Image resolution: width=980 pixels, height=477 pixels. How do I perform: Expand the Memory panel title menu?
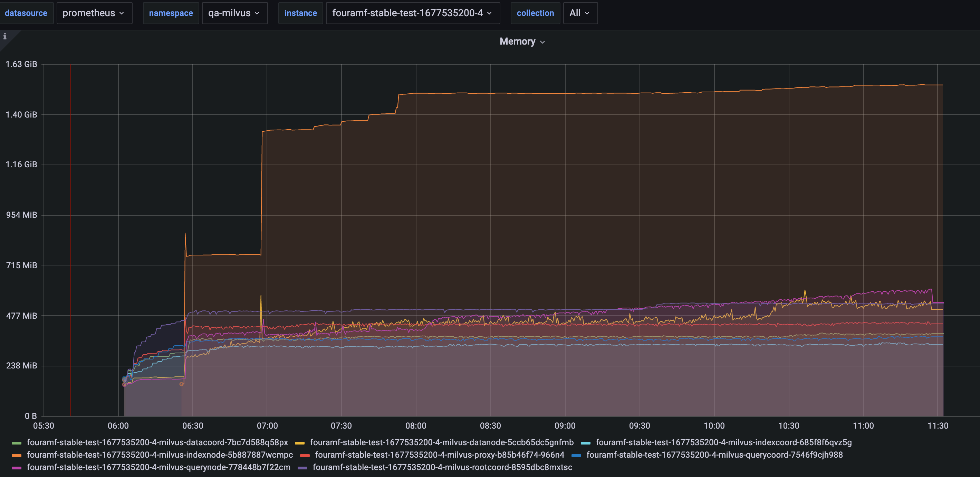522,41
